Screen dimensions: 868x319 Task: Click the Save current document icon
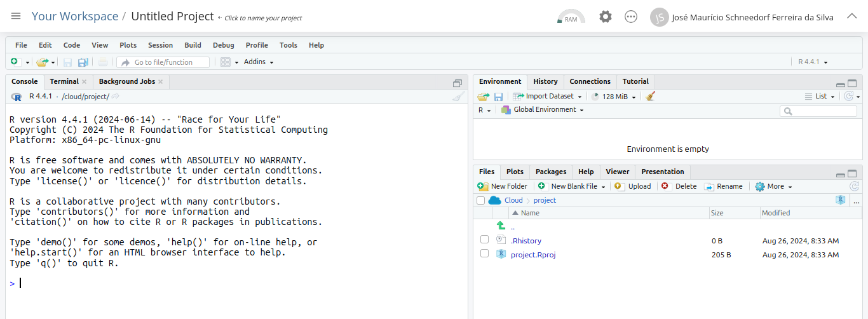pos(67,62)
